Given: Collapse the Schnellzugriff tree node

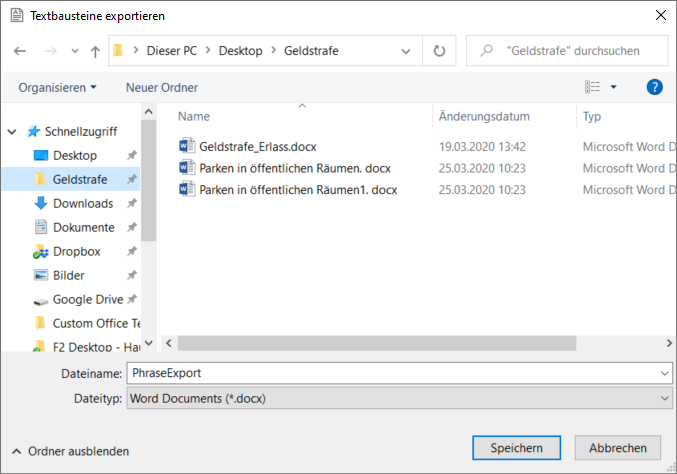Looking at the screenshot, I should click(x=12, y=131).
